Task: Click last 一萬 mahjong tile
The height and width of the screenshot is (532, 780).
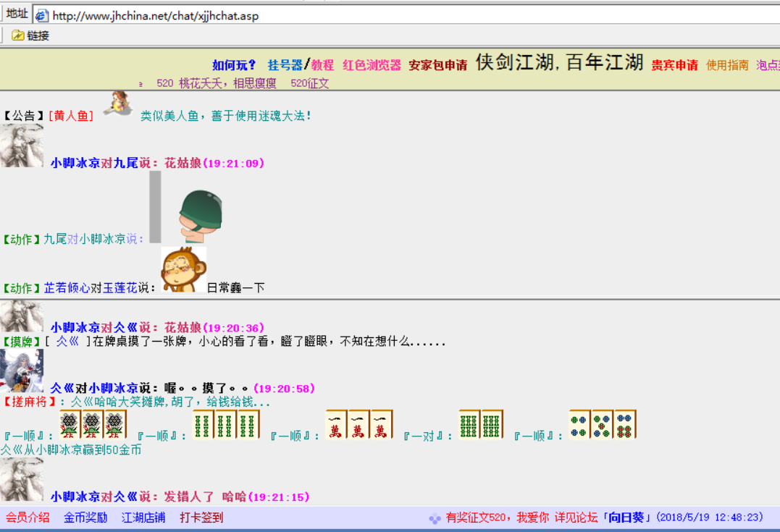Action: click(x=381, y=425)
